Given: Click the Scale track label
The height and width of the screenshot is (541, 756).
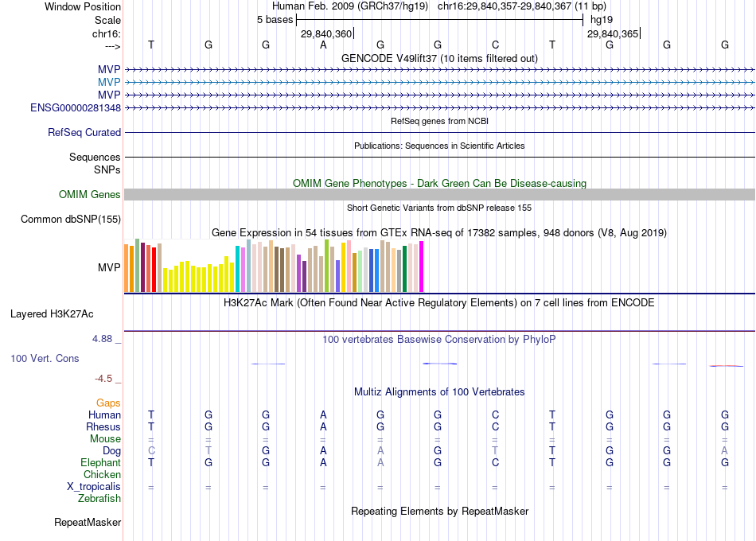Looking at the screenshot, I should pyautogui.click(x=107, y=20).
